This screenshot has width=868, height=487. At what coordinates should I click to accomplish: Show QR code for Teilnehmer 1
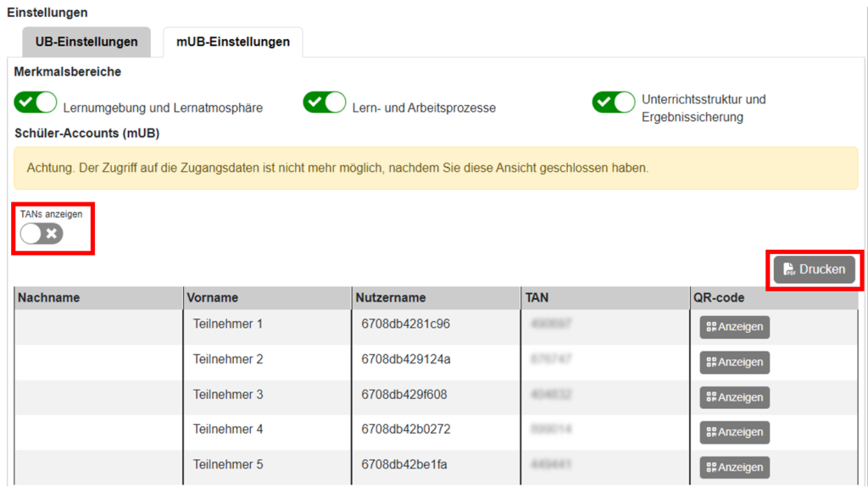tap(734, 327)
